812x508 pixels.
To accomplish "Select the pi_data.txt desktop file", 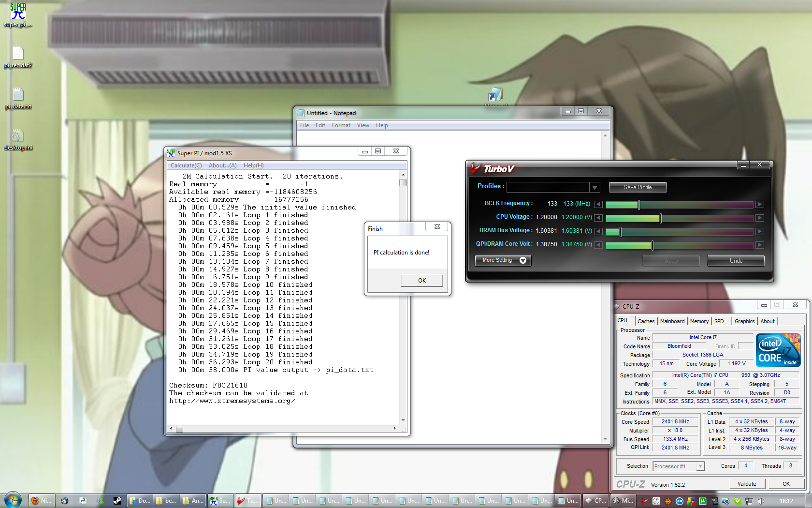I will [x=18, y=98].
